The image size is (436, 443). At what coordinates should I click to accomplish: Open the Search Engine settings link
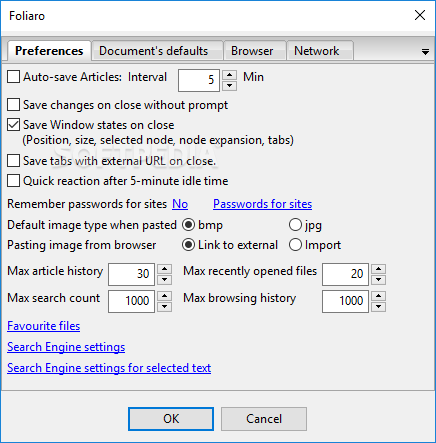[66, 347]
